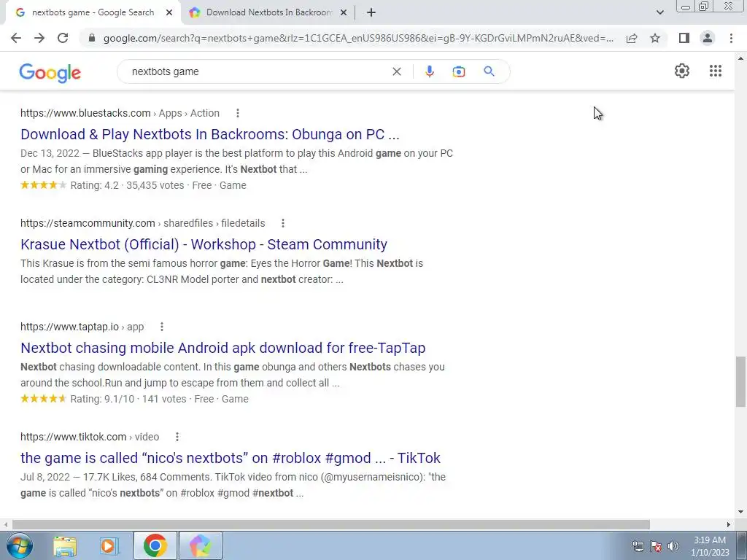Click the bluestacks.com breadcrumb URL

tap(120, 113)
